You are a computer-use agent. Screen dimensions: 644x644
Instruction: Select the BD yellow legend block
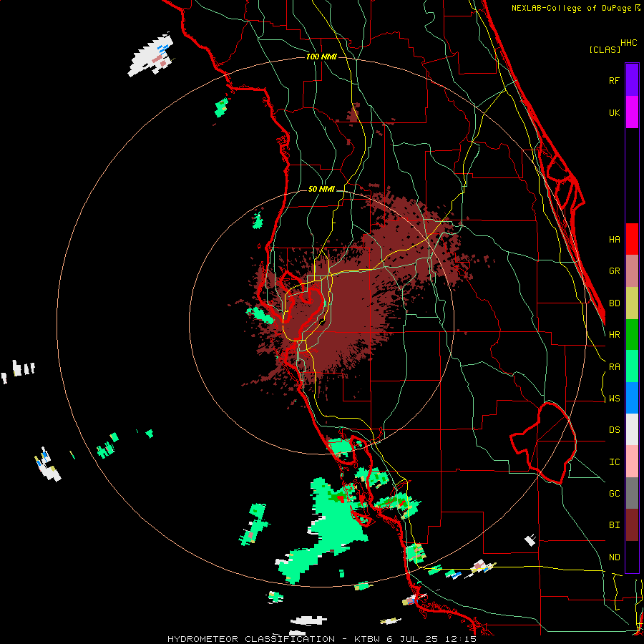point(632,303)
